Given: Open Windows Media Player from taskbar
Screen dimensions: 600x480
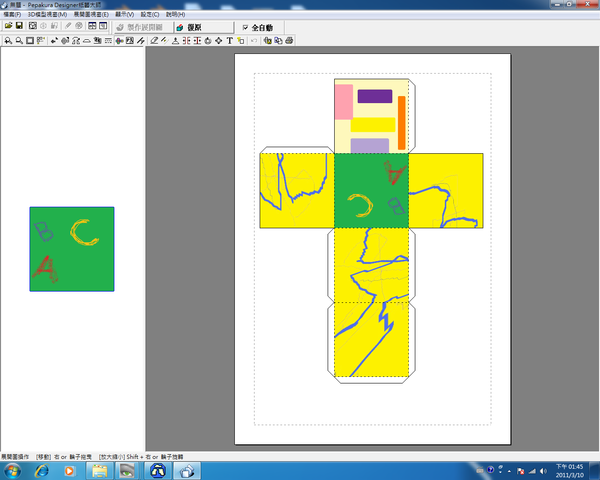Looking at the screenshot, I should (x=69, y=470).
